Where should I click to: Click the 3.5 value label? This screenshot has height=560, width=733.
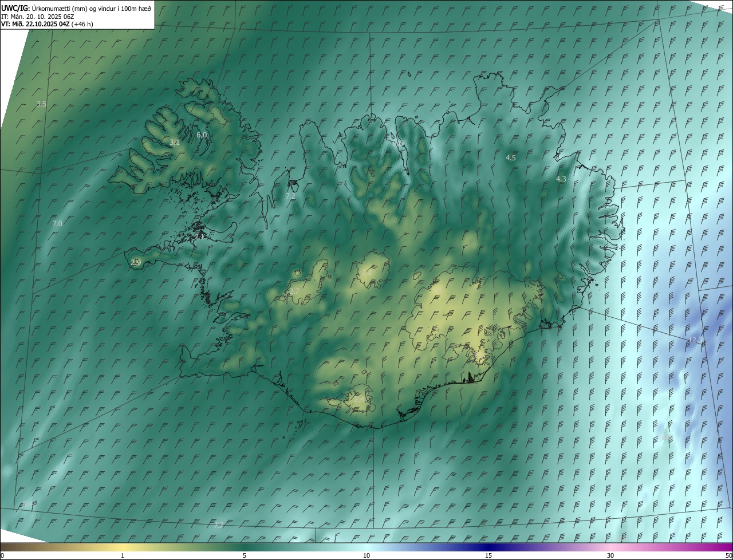click(x=41, y=104)
